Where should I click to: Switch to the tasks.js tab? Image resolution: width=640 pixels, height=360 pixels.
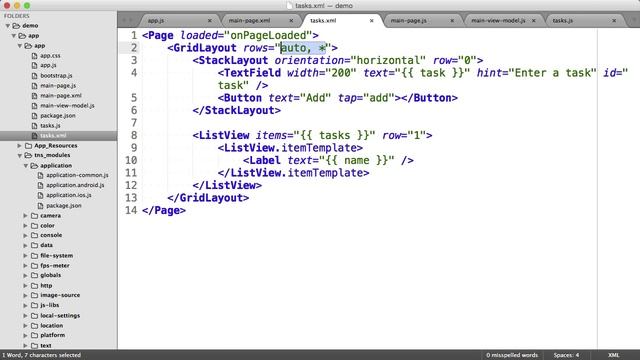point(562,20)
